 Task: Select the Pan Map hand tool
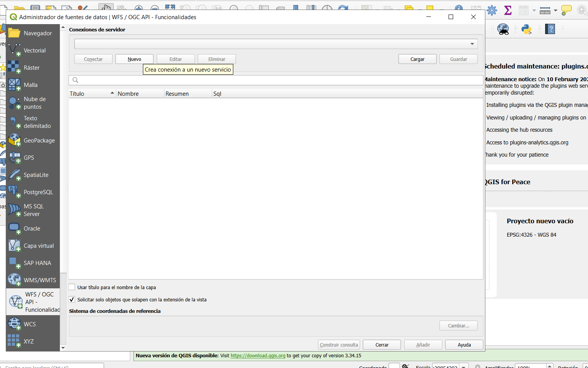(106, 7)
